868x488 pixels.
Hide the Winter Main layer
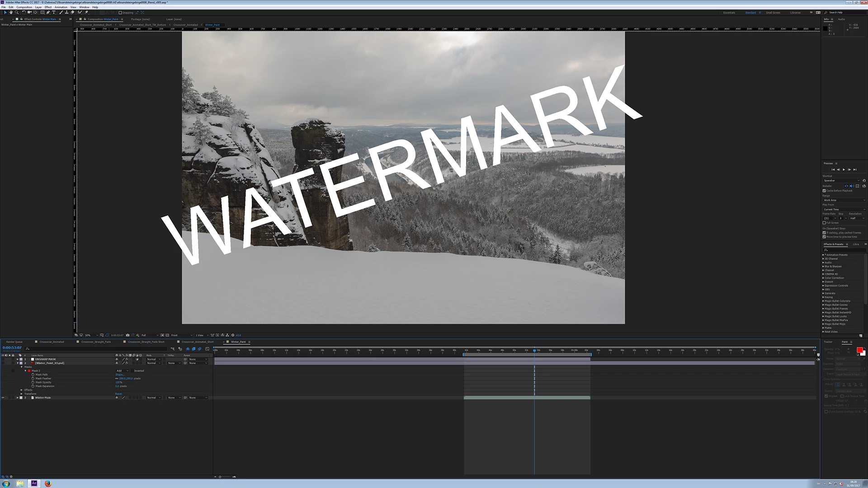(3, 398)
